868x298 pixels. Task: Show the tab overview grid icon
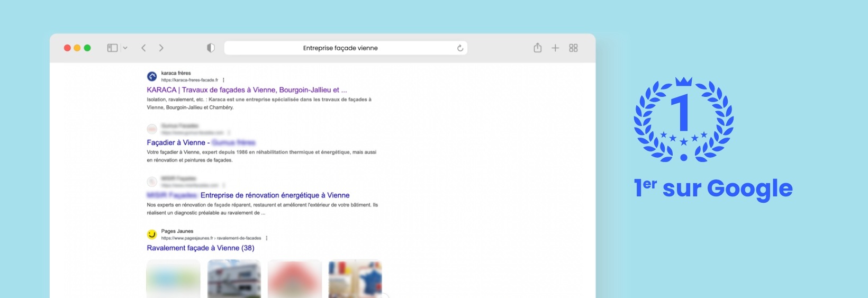573,48
